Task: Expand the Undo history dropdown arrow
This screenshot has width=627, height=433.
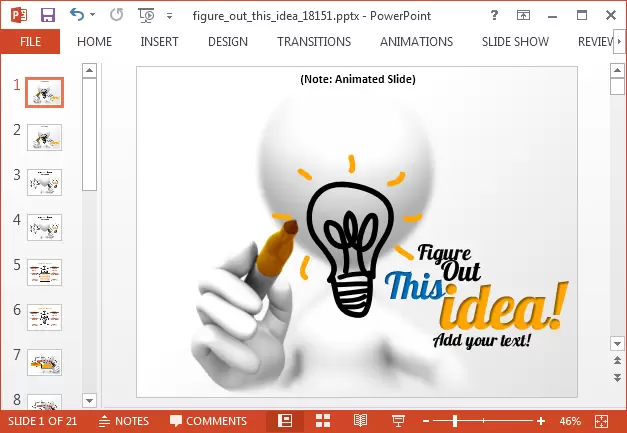Action: click(x=93, y=16)
